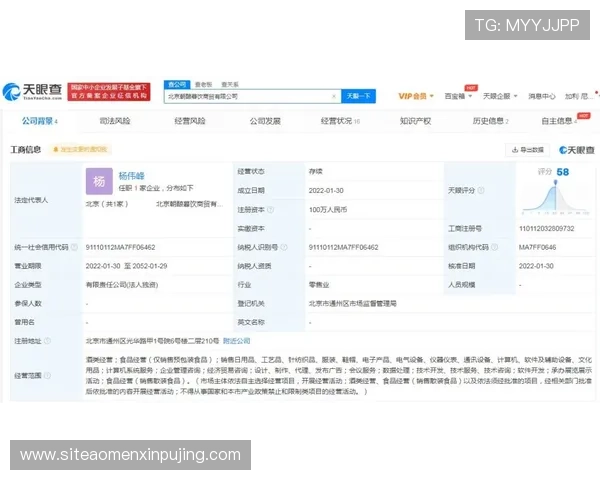Screen dimensions: 600x480
Task: Click the red official credit agency banner
Action: click(109, 92)
